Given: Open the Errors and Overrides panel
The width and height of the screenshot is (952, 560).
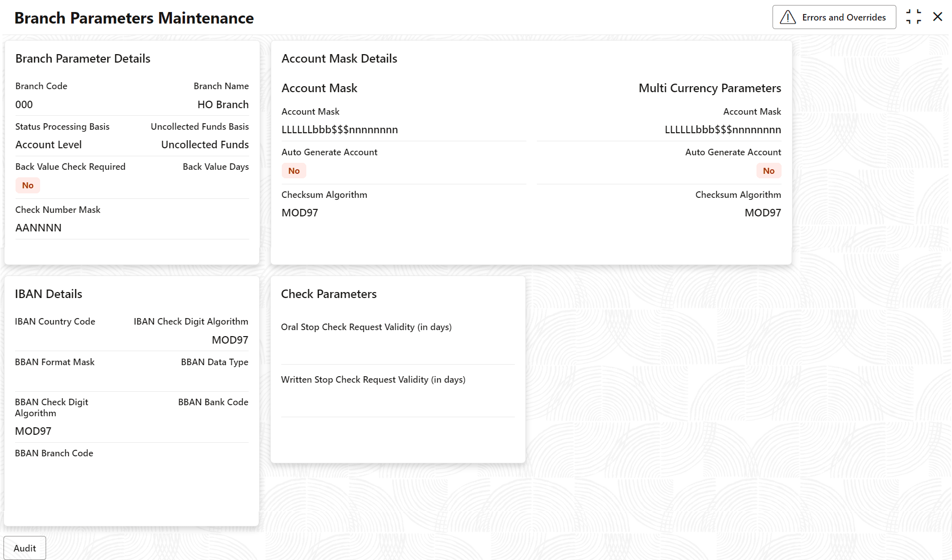Looking at the screenshot, I should click(x=834, y=18).
